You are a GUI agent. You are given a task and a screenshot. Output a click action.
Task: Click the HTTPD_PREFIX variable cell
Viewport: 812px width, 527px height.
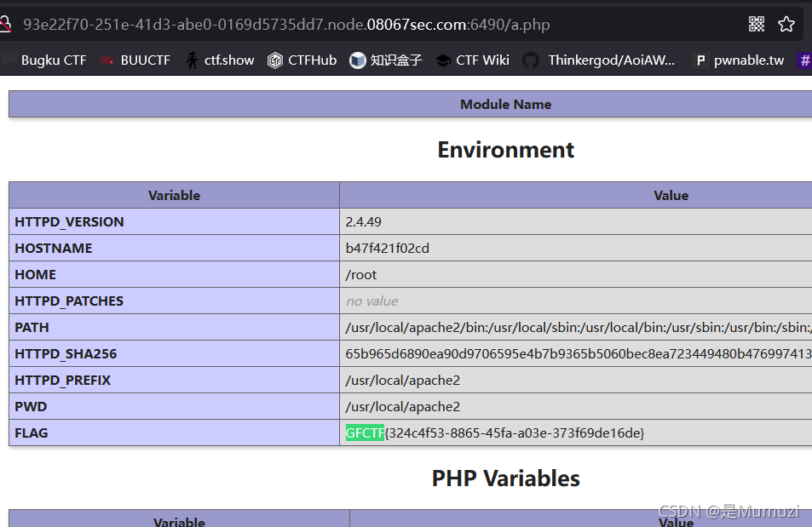click(174, 380)
